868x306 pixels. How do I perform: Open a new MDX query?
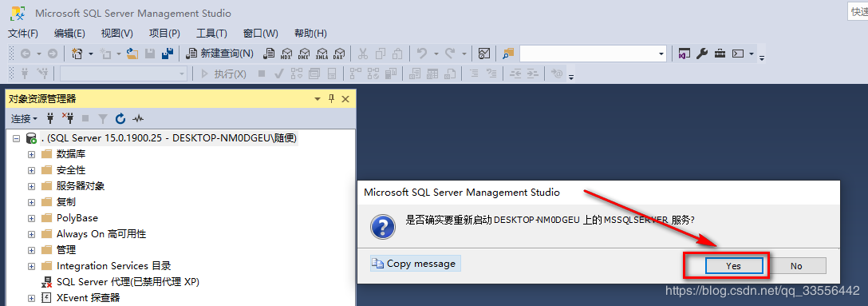coord(286,54)
